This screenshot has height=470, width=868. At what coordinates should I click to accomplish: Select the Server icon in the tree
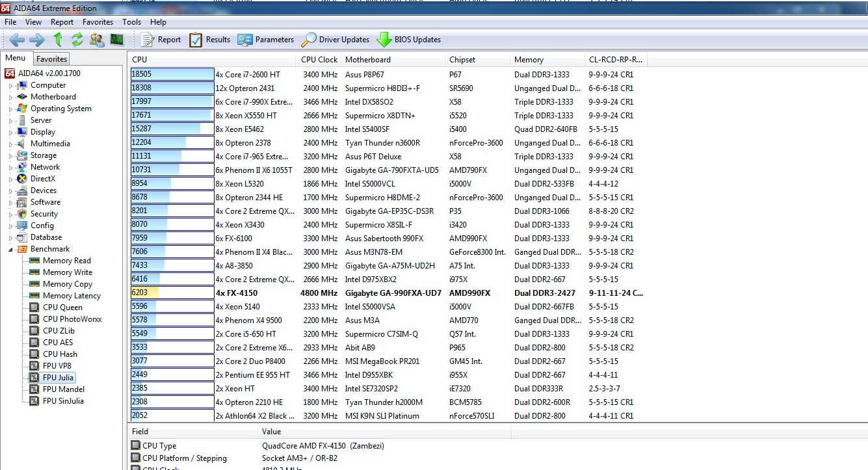click(22, 120)
